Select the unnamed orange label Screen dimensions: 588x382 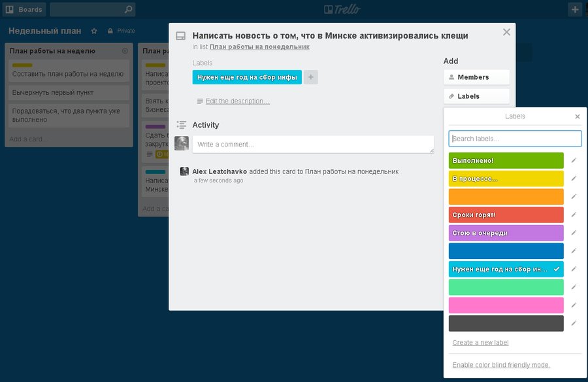point(506,197)
